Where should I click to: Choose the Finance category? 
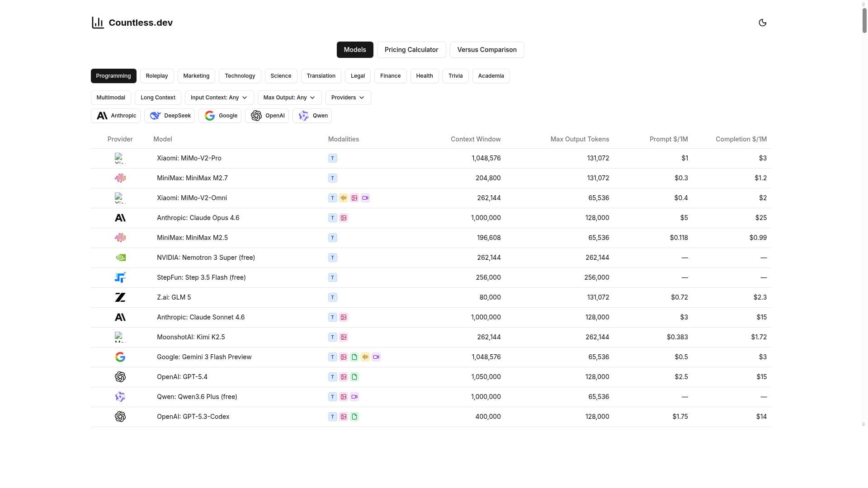[391, 76]
